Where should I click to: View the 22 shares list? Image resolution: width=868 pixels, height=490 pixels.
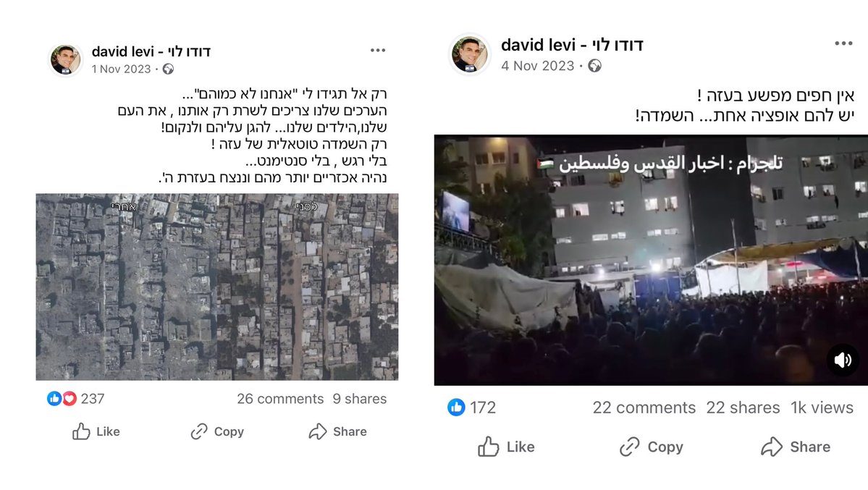(x=743, y=407)
